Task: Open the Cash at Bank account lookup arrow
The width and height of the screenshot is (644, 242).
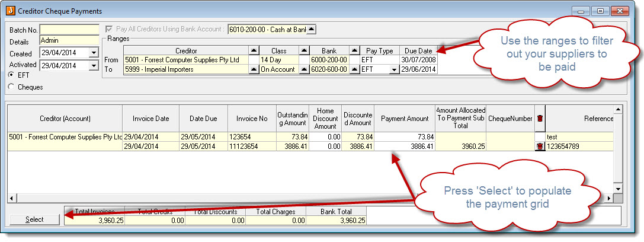Action: click(x=312, y=30)
